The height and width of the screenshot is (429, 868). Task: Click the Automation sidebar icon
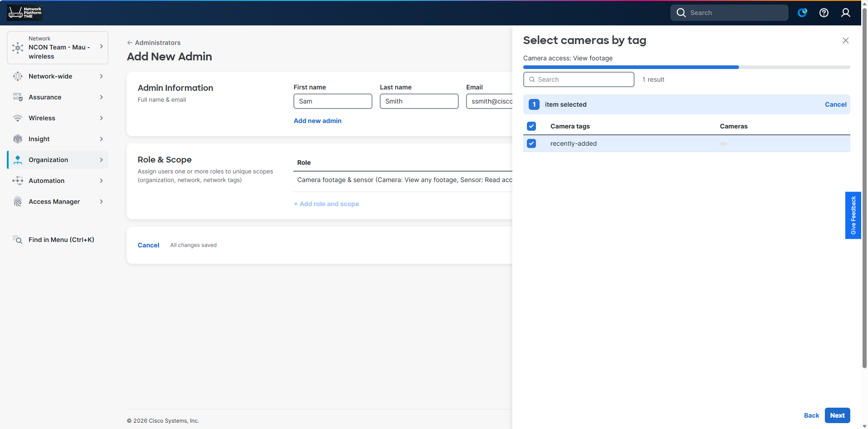pos(18,181)
